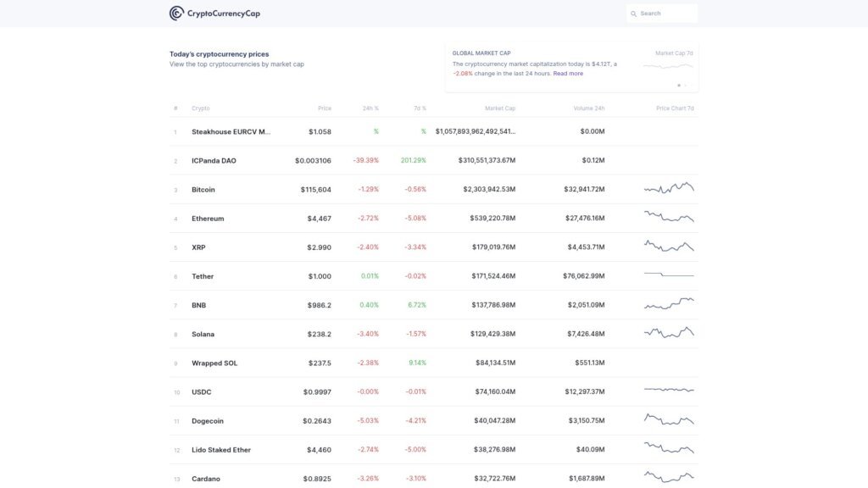Click the CryptoCurrencyCap logo icon
868x488 pixels.
[x=176, y=14]
